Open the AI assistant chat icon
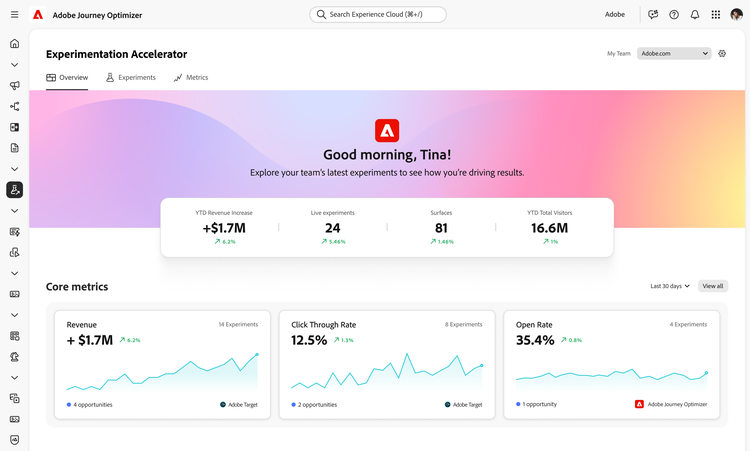Viewport: 750px width, 451px height. [x=653, y=15]
